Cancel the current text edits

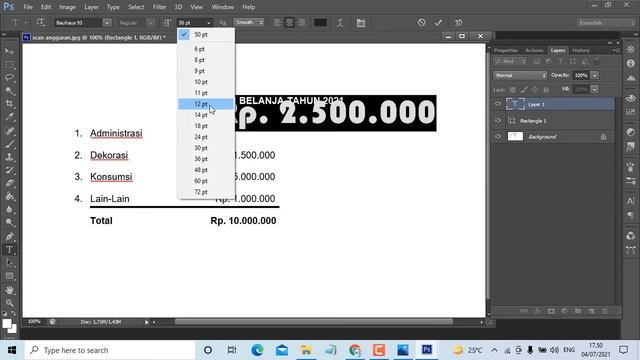(422, 22)
